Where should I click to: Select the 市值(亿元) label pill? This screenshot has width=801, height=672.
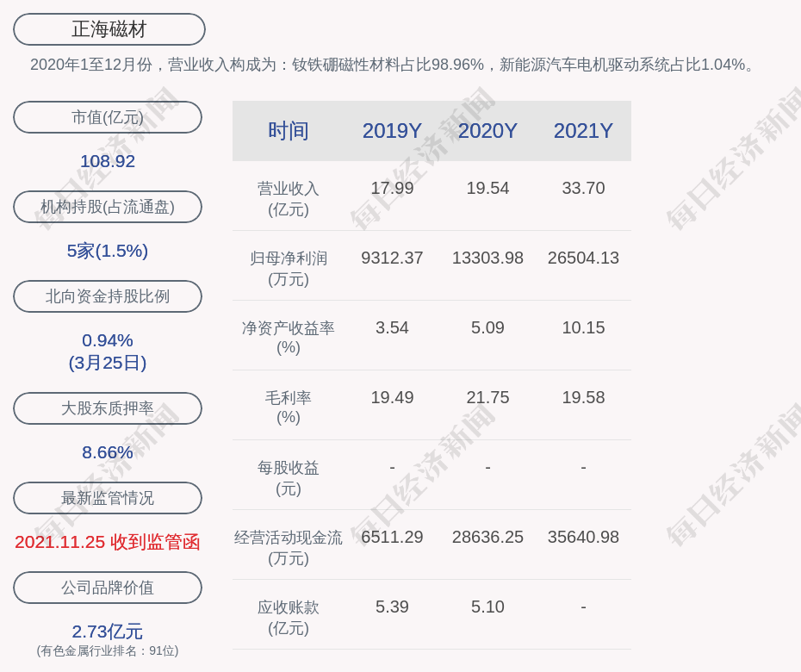click(x=108, y=117)
